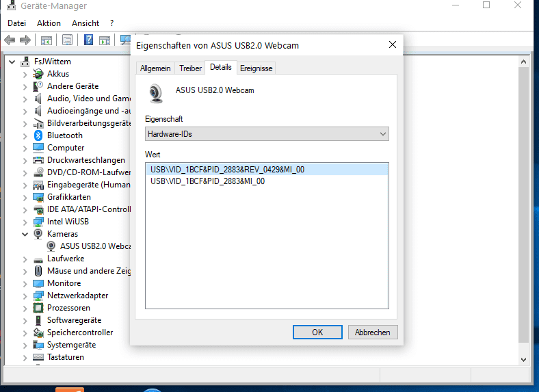The width and height of the screenshot is (539, 392).
Task: Open the Eigenschaft Hardware-IDs dropdown
Action: [x=267, y=134]
